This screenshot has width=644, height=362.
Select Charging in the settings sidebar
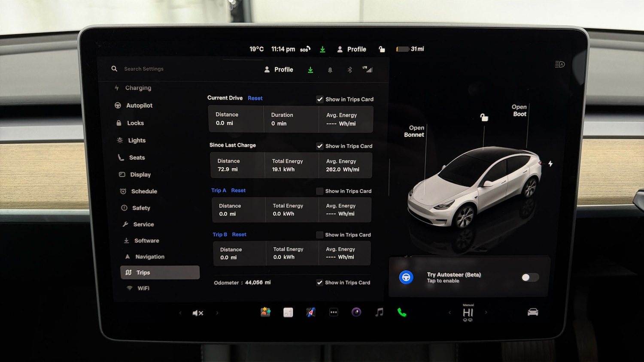click(138, 88)
